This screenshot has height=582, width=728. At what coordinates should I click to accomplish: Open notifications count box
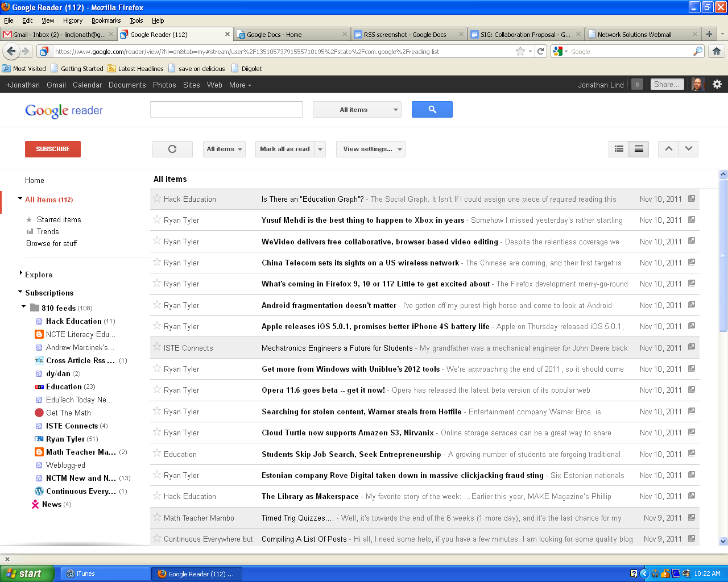[x=637, y=85]
